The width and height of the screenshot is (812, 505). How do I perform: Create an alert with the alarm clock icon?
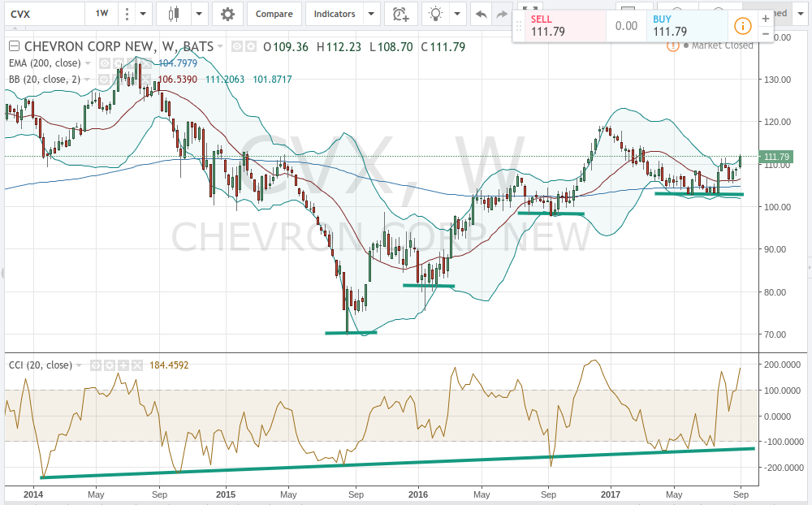(401, 14)
